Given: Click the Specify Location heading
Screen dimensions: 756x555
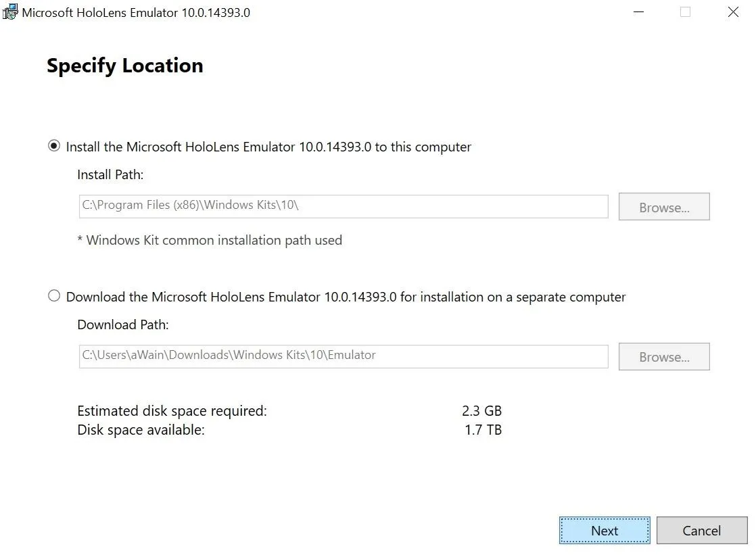Looking at the screenshot, I should pyautogui.click(x=125, y=66).
